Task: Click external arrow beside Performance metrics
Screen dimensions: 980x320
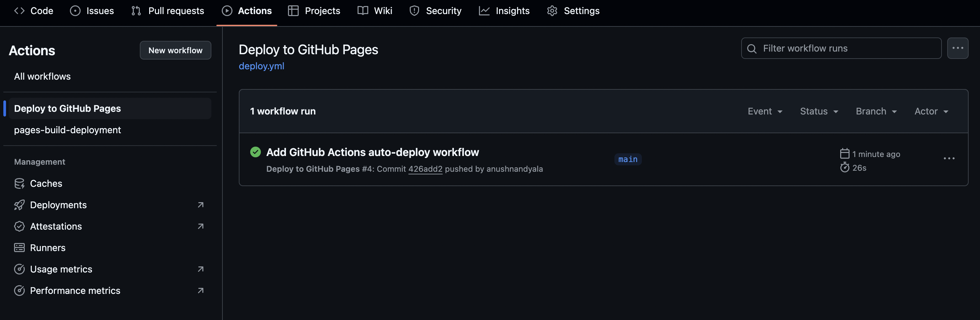Action: coord(201,290)
